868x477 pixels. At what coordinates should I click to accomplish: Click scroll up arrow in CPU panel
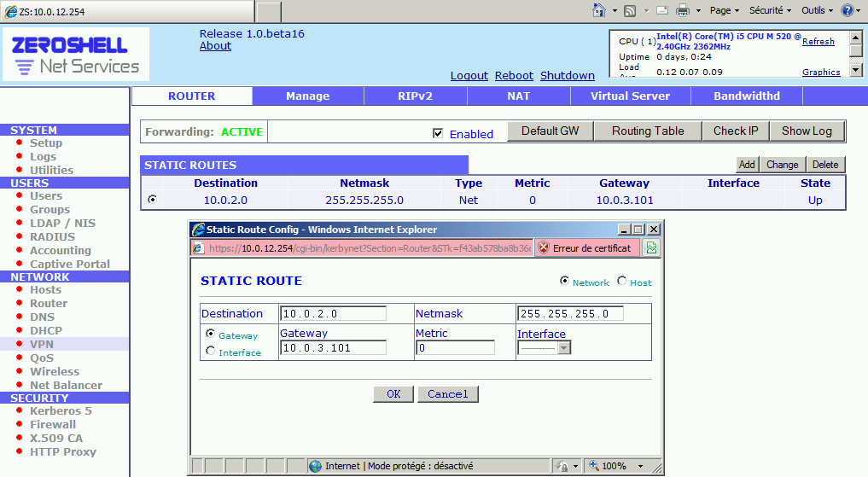(x=856, y=38)
